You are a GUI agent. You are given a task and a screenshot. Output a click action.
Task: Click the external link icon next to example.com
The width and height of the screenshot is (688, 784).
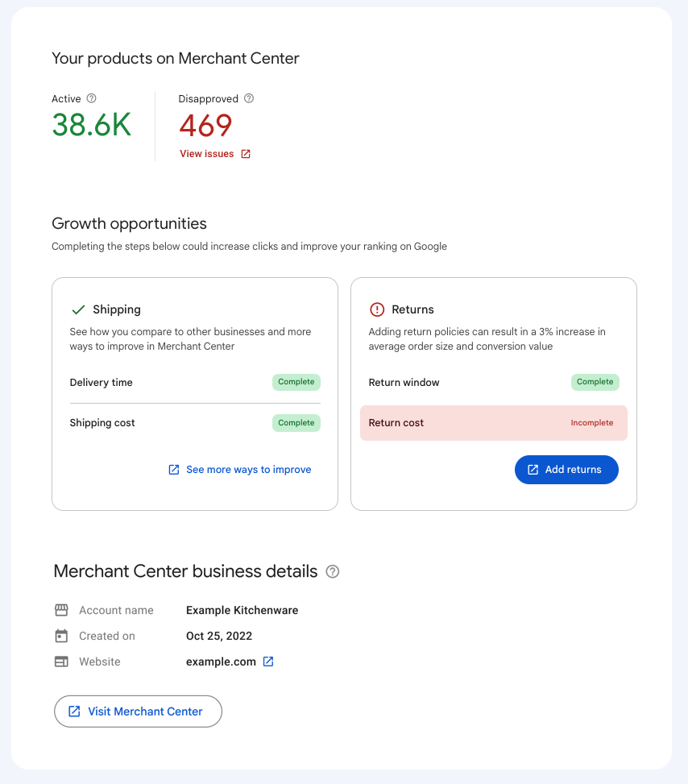coord(270,662)
